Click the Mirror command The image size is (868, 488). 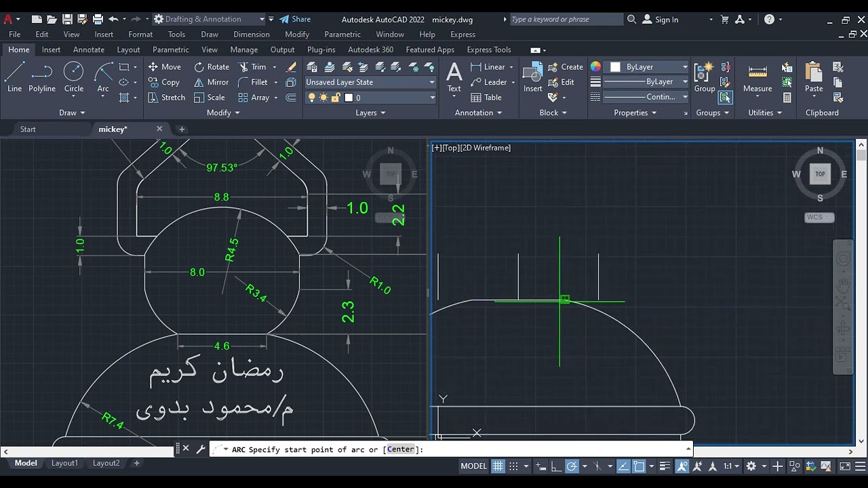tap(212, 82)
